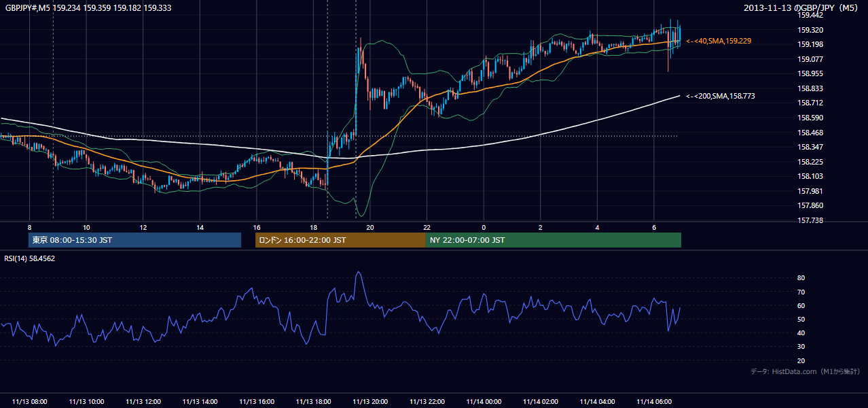Click price level 158.225 on the axis
Screen dimensions: 868x408
(x=810, y=162)
